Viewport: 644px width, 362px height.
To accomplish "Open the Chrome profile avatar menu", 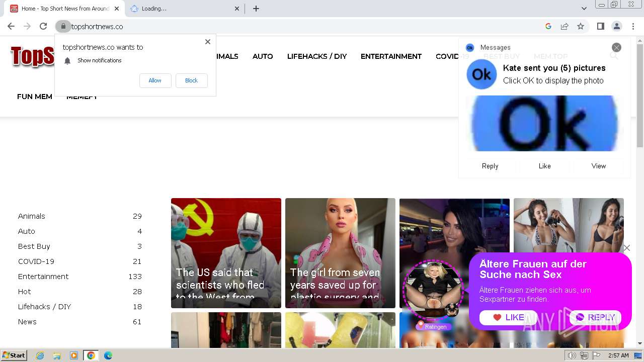I will (x=616, y=26).
